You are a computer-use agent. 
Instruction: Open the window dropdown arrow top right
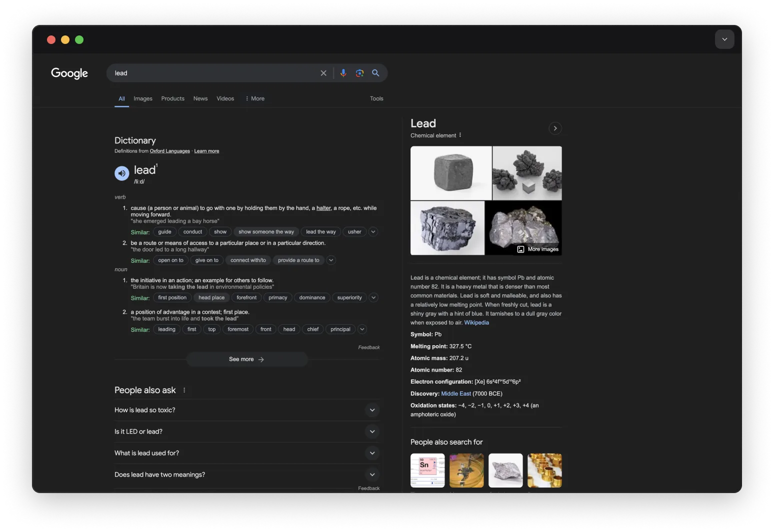pos(724,39)
